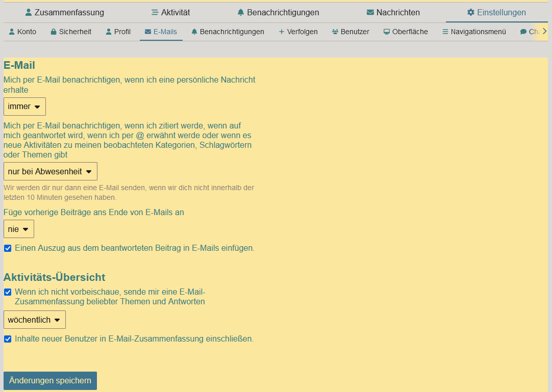Click the bell icon in the settings subtabs
Screen dimensions: 552x392
coord(194,32)
